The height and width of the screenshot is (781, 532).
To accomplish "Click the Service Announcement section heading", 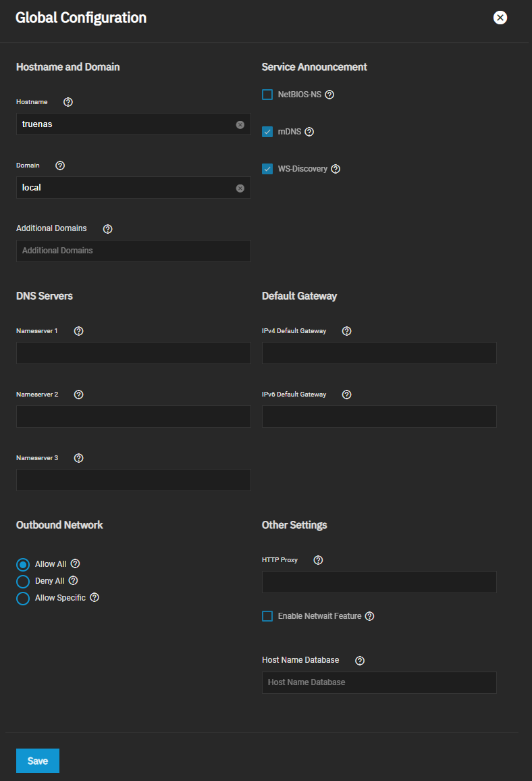I will tap(315, 68).
